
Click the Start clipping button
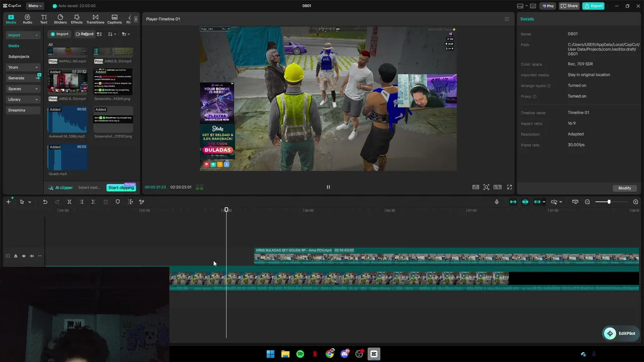121,188
